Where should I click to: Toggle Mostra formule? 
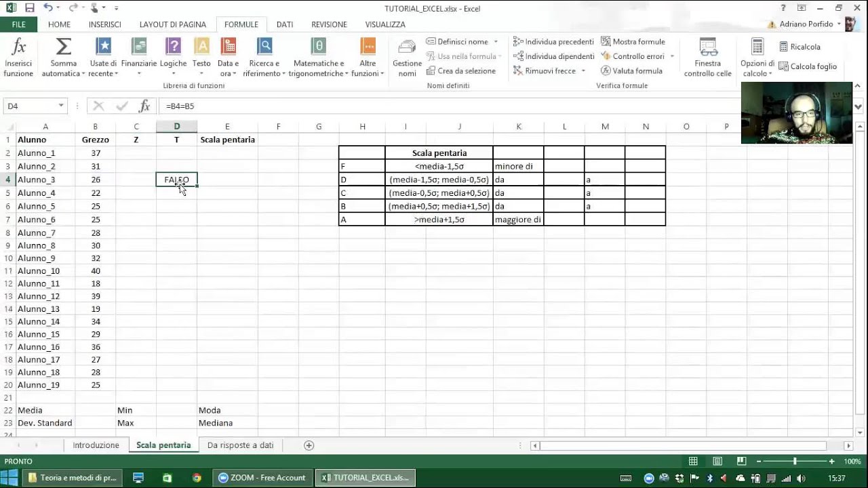[633, 41]
